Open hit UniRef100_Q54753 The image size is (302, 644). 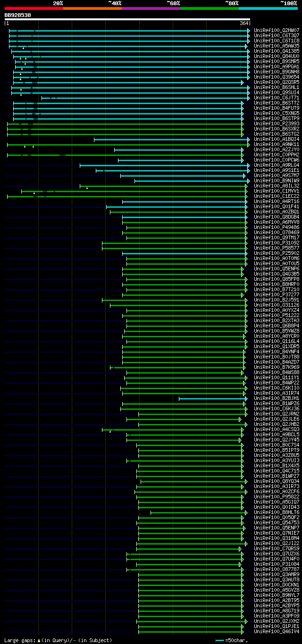(x=277, y=522)
